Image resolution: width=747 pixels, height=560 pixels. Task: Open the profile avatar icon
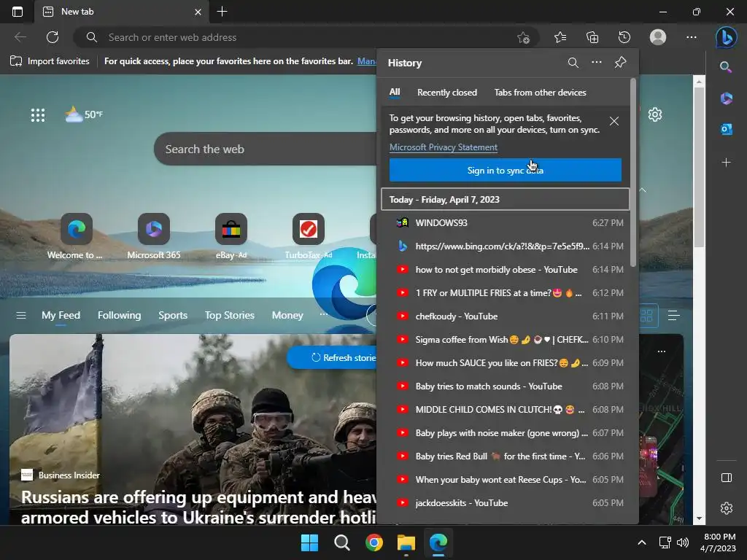click(x=658, y=37)
